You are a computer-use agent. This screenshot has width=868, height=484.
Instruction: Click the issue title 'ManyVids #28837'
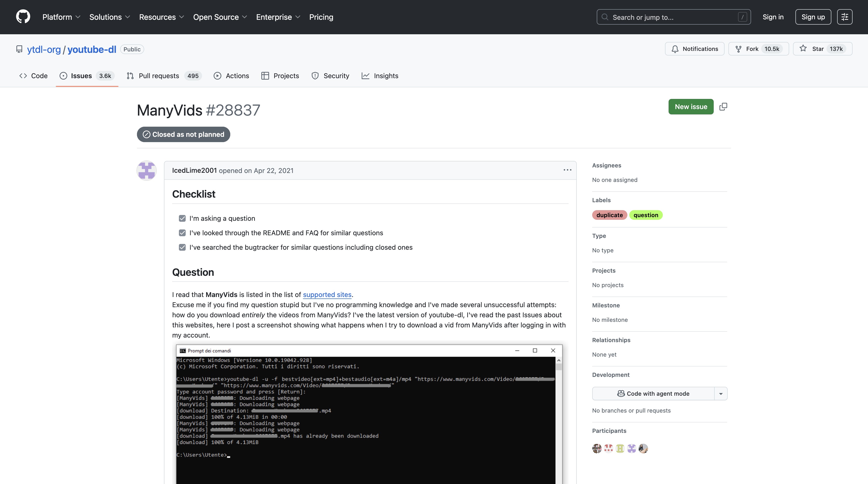tap(198, 110)
